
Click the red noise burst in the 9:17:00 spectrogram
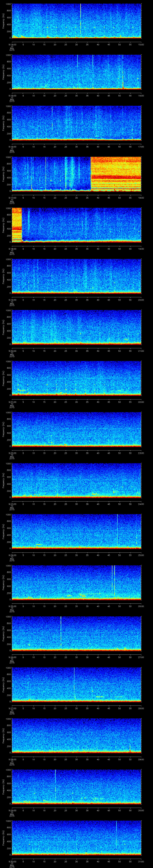116,174
